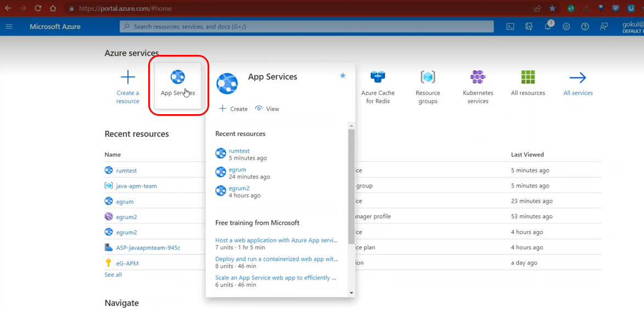Open the Directories and subscriptions filter icon
This screenshot has width=644, height=309.
[529, 27]
